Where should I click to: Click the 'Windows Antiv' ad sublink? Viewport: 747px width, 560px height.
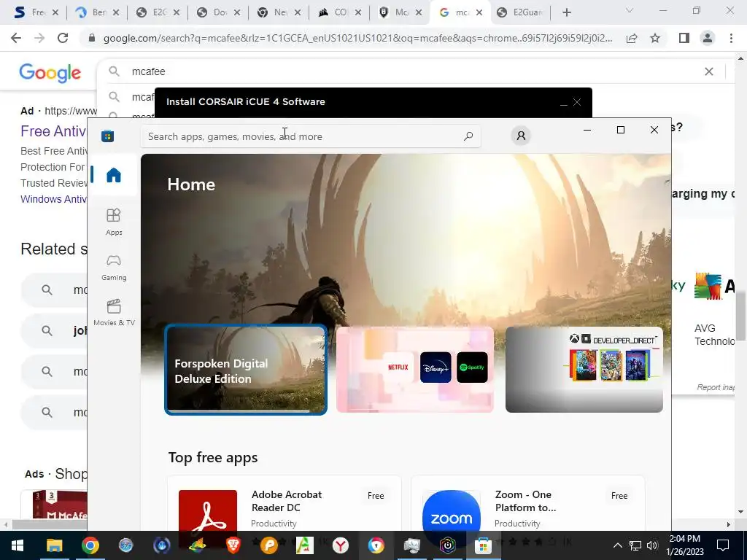click(x=53, y=199)
